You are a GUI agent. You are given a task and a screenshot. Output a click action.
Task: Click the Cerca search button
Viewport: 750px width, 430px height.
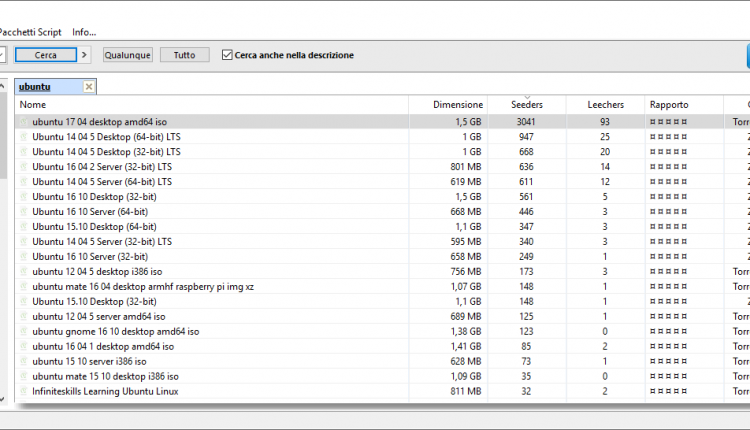[x=45, y=55]
